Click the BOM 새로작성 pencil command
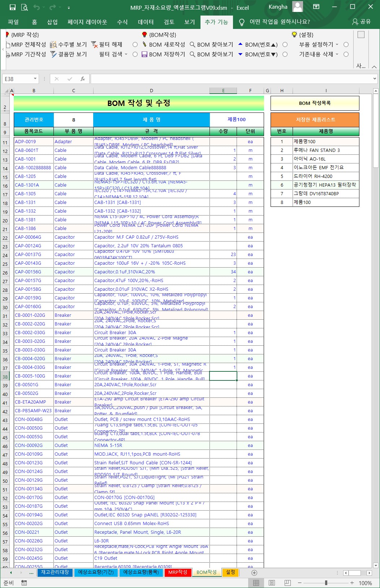Image resolution: width=380 pixels, height=588 pixels. [x=163, y=44]
